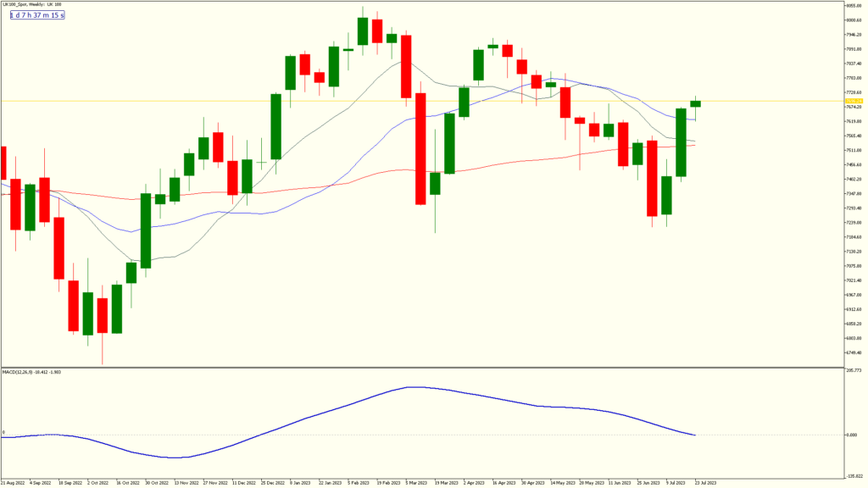
Task: Click the yellow current price tag
Action: 843,101
